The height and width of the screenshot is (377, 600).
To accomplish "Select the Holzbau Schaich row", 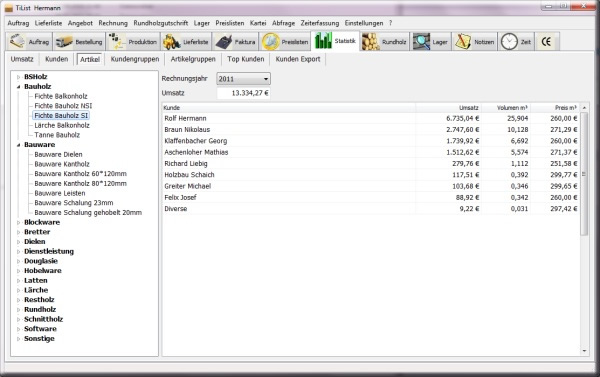I will 370,175.
